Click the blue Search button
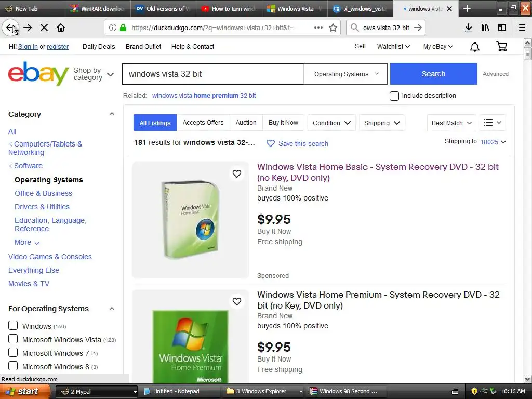 click(434, 74)
